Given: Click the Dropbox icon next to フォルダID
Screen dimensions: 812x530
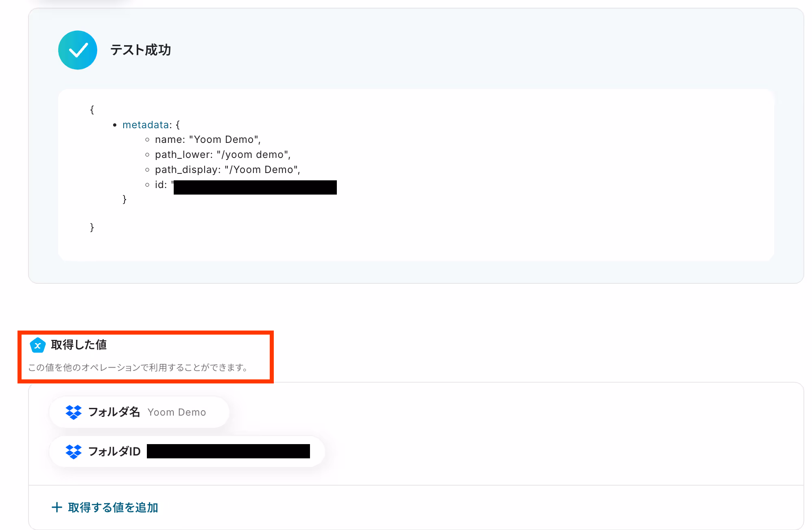Looking at the screenshot, I should click(x=74, y=451).
